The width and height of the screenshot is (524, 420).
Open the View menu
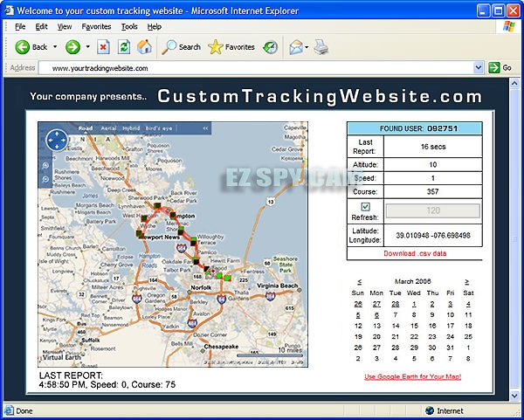[65, 26]
